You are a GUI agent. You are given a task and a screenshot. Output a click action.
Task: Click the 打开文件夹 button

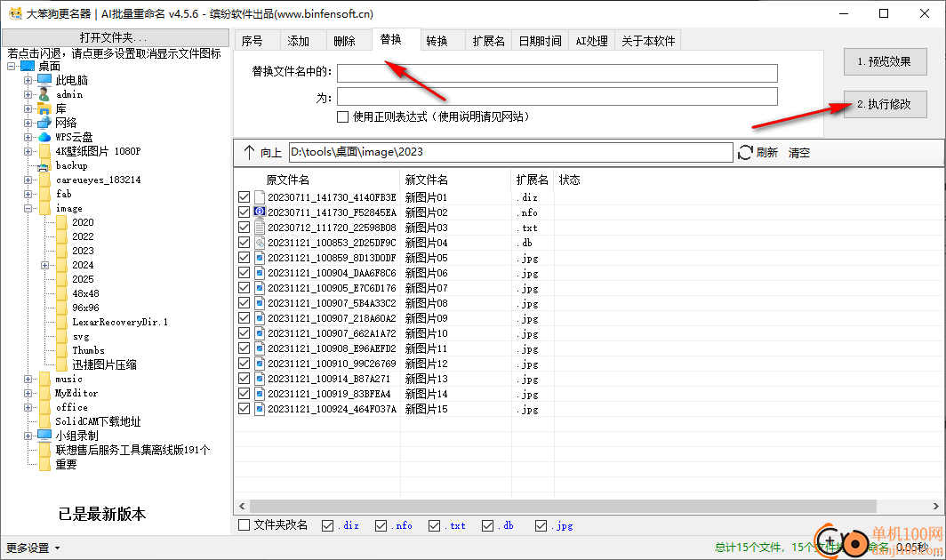(116, 36)
